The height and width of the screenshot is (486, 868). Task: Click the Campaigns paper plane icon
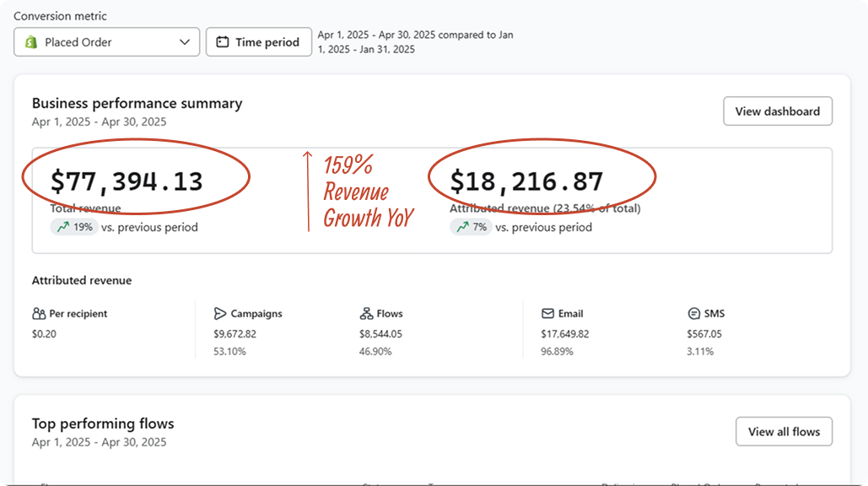(220, 314)
